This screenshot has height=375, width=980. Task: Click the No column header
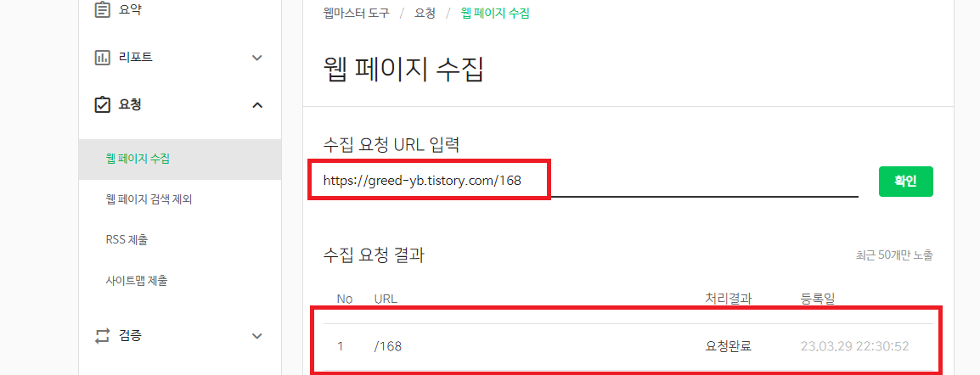tap(345, 299)
